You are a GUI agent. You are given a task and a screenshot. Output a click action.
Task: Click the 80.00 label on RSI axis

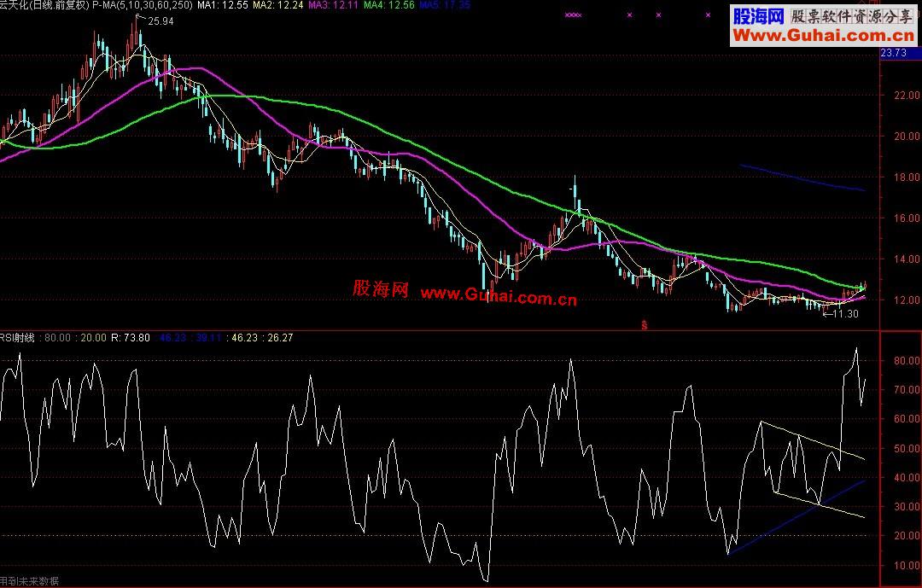907,360
